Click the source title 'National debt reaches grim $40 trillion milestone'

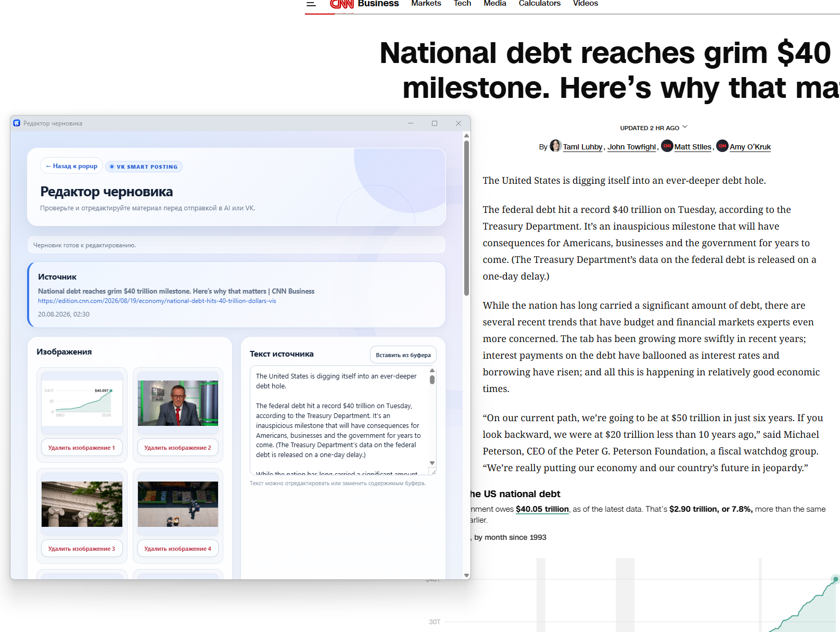[x=176, y=291]
